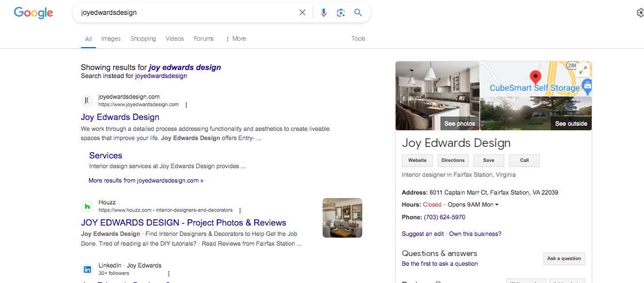Expand the business hours dropdown
The width and height of the screenshot is (644, 283).
(497, 205)
